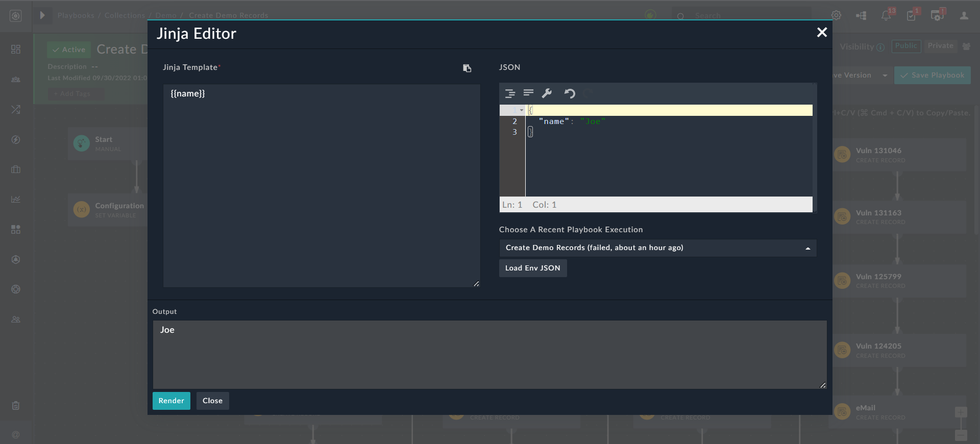Click the Ln: 1 Col: 1 status bar
Viewport: 980px width, 444px height.
pos(656,205)
